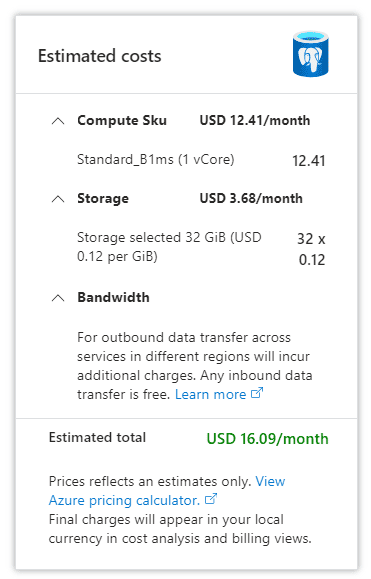Click the 12.41 value beside Standard_B1ms
The height and width of the screenshot is (579, 371).
point(309,161)
